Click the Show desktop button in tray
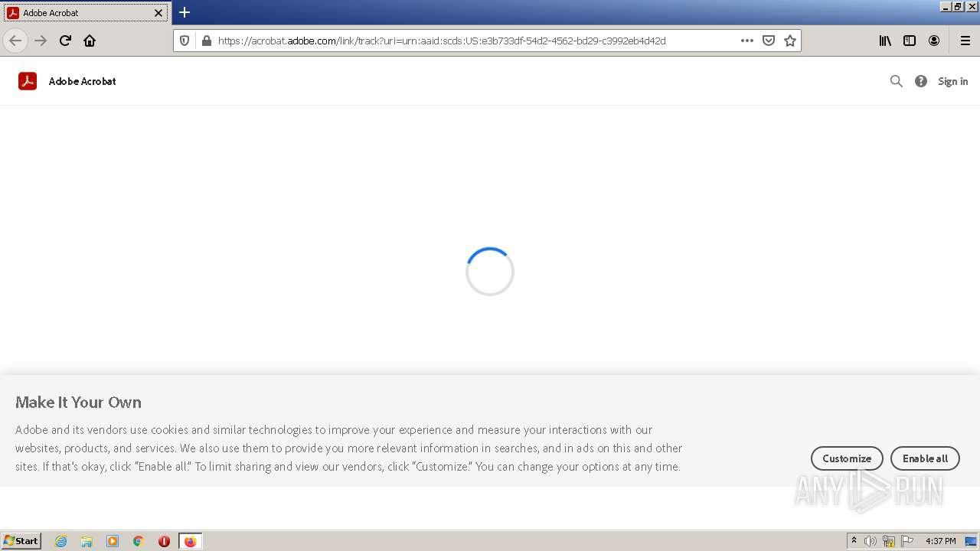Screen dimensions: 980x551 [x=971, y=541]
